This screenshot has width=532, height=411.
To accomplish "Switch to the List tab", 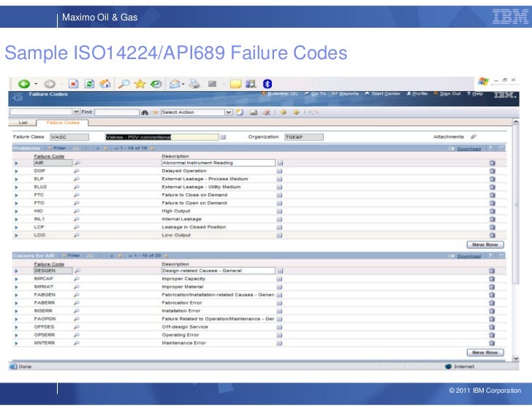I will (x=23, y=123).
